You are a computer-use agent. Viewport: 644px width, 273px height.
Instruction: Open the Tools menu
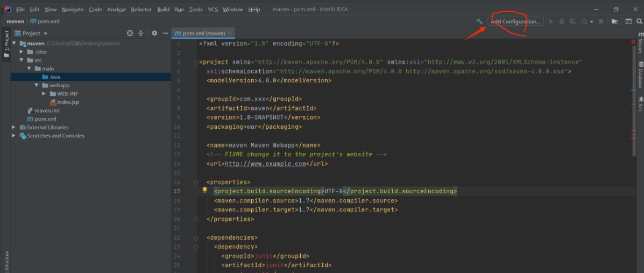196,10
